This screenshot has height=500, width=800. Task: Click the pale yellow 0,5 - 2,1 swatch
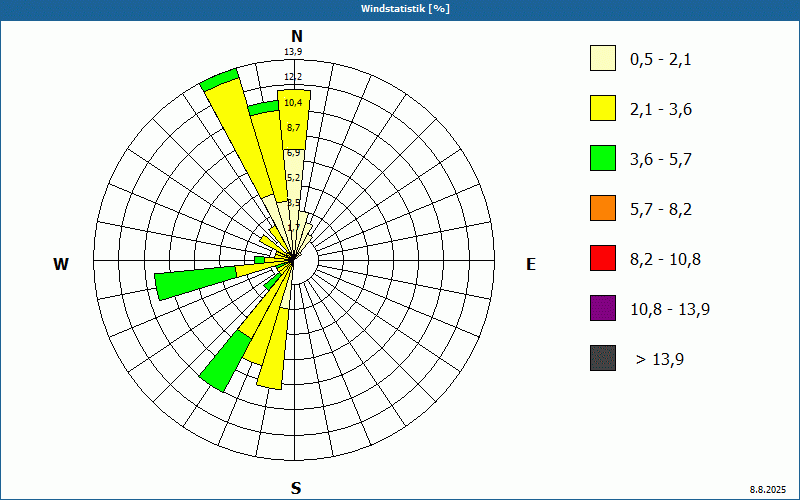click(603, 58)
